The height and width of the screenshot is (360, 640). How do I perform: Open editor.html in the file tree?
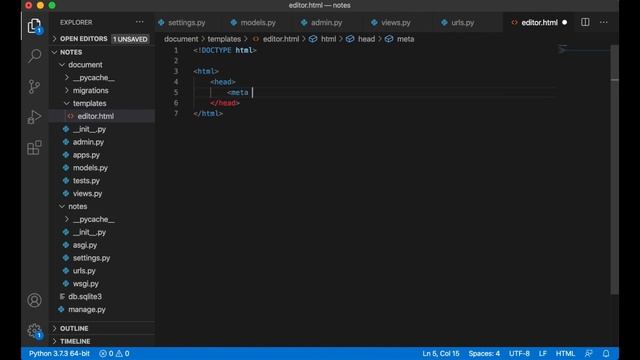click(102, 116)
